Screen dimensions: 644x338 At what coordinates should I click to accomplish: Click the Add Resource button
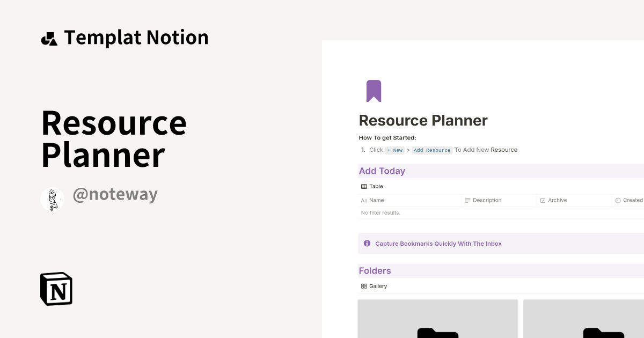432,150
